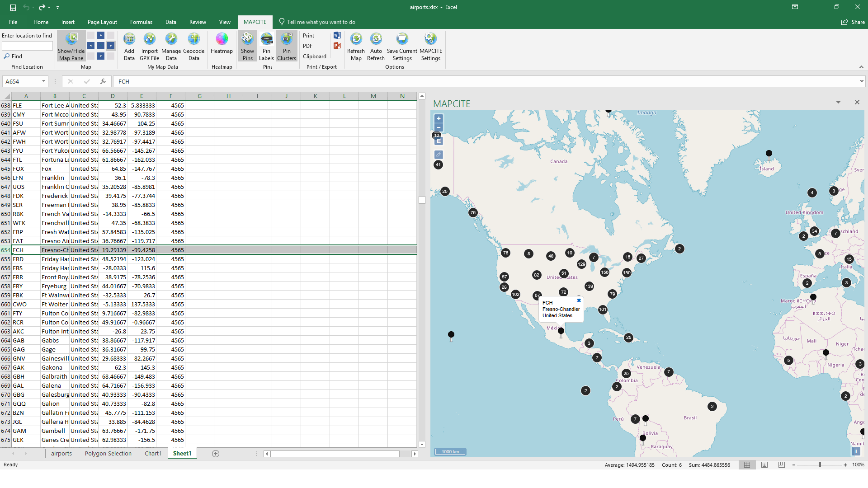Save the workbook icon

13,8
